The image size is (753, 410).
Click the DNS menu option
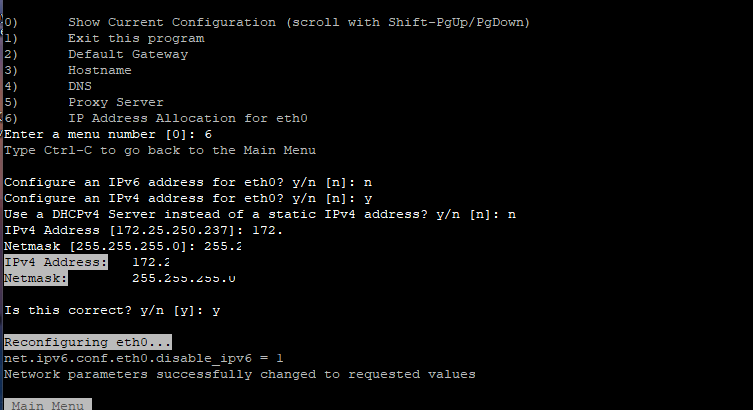pyautogui.click(x=48, y=86)
